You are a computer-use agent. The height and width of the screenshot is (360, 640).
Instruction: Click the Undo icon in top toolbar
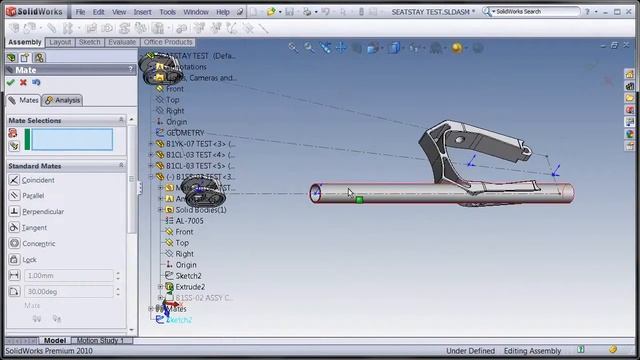(325, 12)
